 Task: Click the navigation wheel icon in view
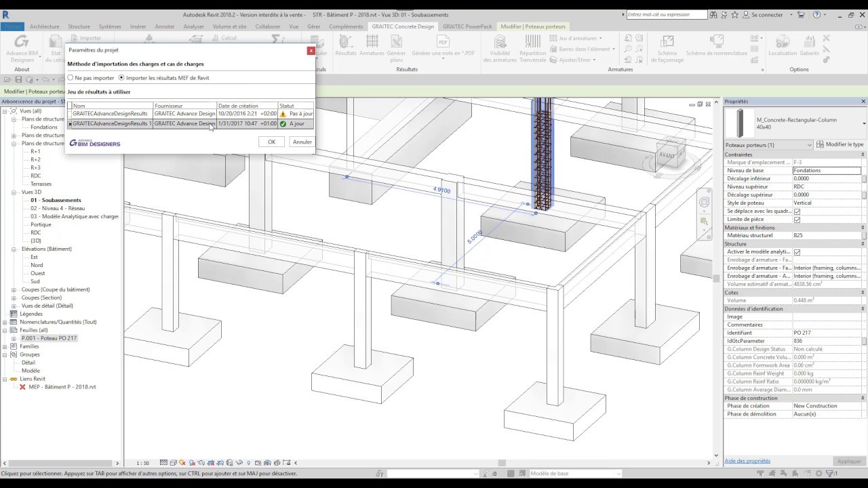pyautogui.click(x=705, y=203)
